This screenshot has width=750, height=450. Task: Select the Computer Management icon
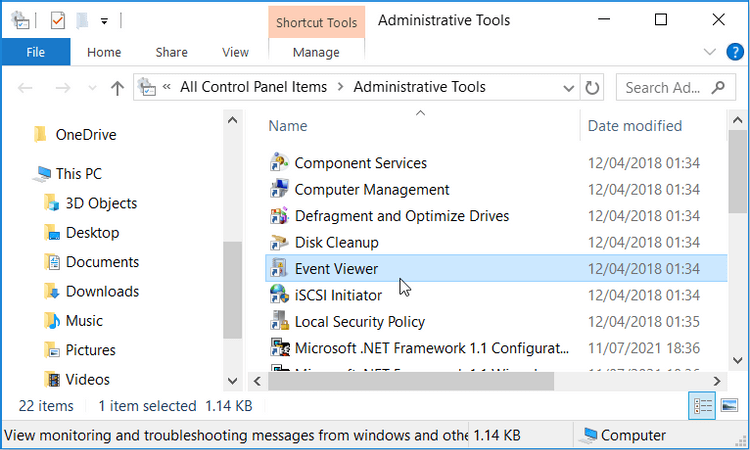(x=280, y=190)
